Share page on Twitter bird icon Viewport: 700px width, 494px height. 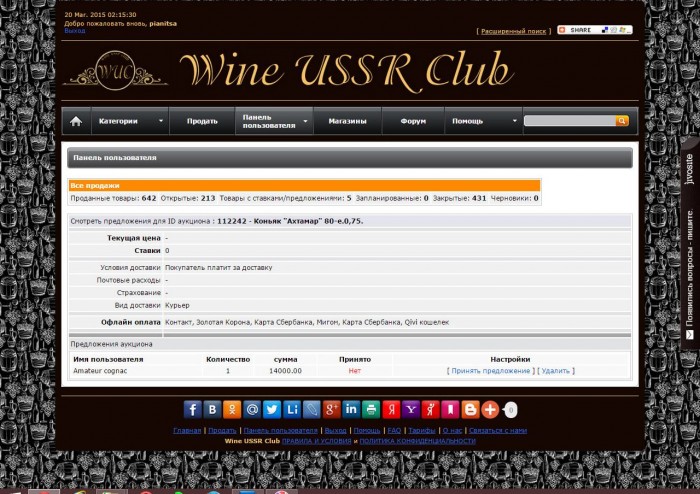tap(272, 409)
